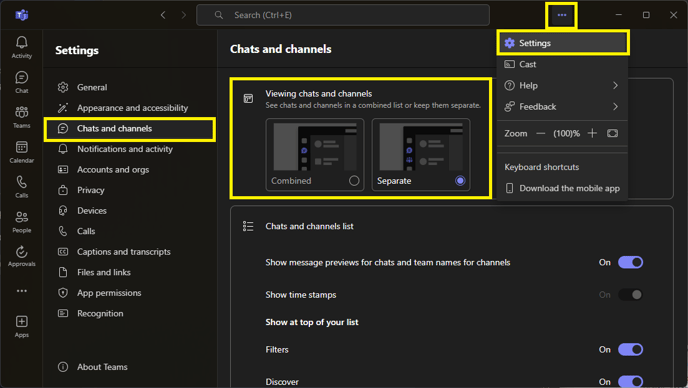
Task: Open the Feedback menu item
Action: [563, 106]
